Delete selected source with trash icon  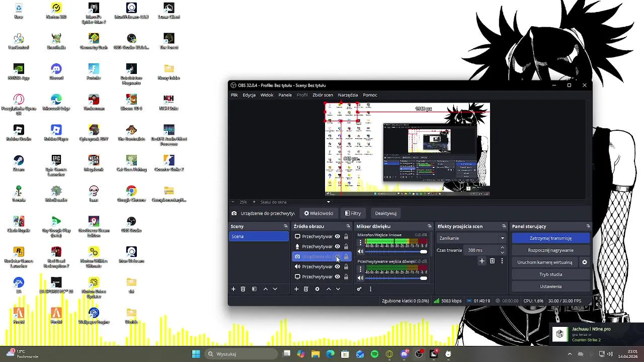(x=306, y=289)
